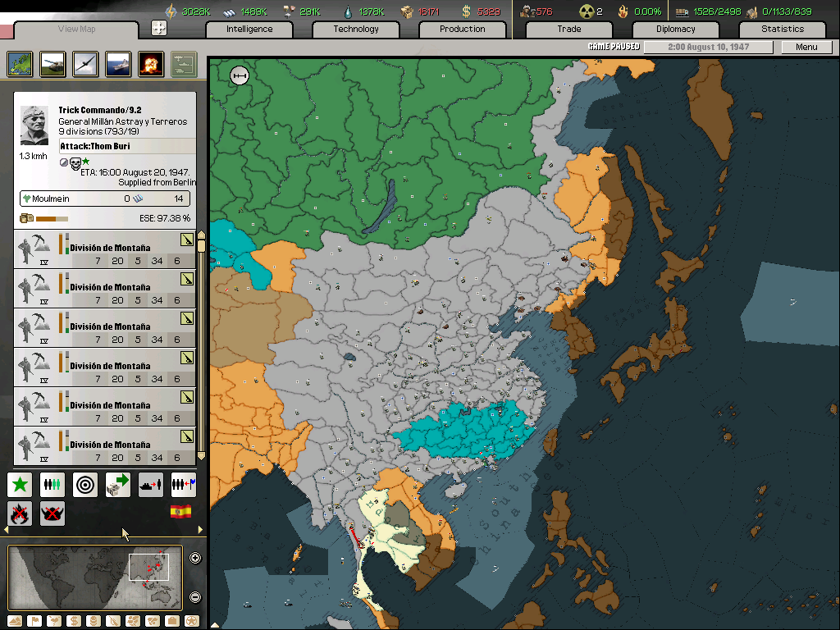Open the Diplomacy tab
840x630 pixels.
pos(675,29)
